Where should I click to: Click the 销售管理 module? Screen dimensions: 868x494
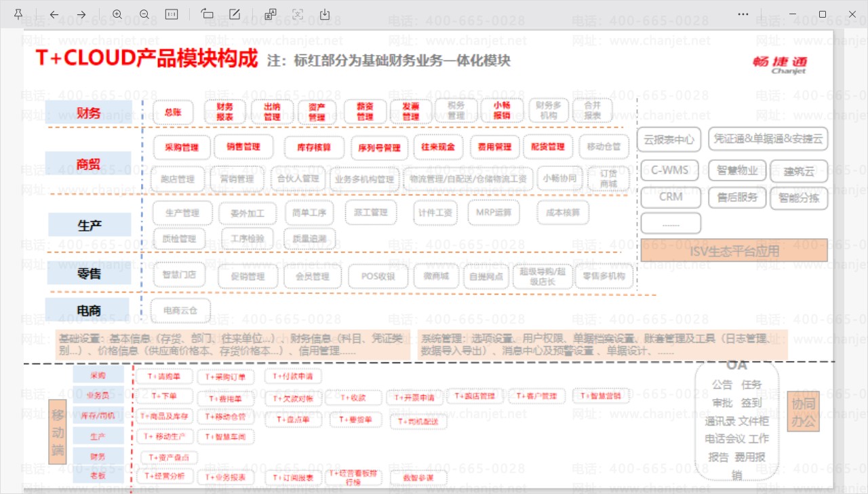click(x=243, y=147)
